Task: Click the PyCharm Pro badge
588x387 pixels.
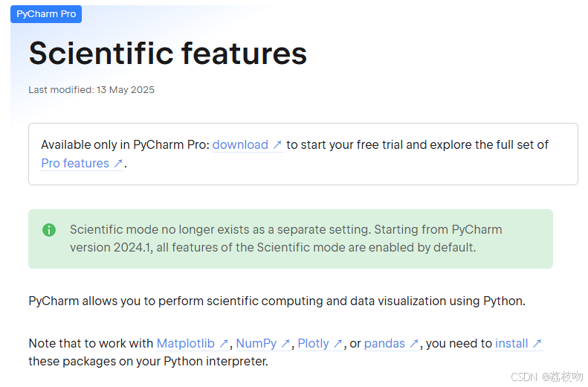Action: click(x=46, y=14)
